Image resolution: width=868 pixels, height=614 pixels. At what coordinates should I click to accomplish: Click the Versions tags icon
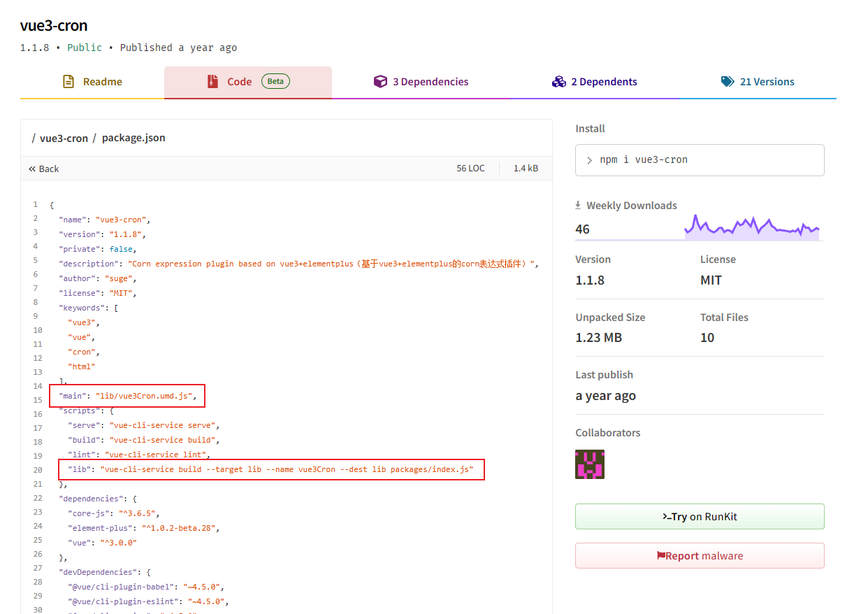pos(728,82)
